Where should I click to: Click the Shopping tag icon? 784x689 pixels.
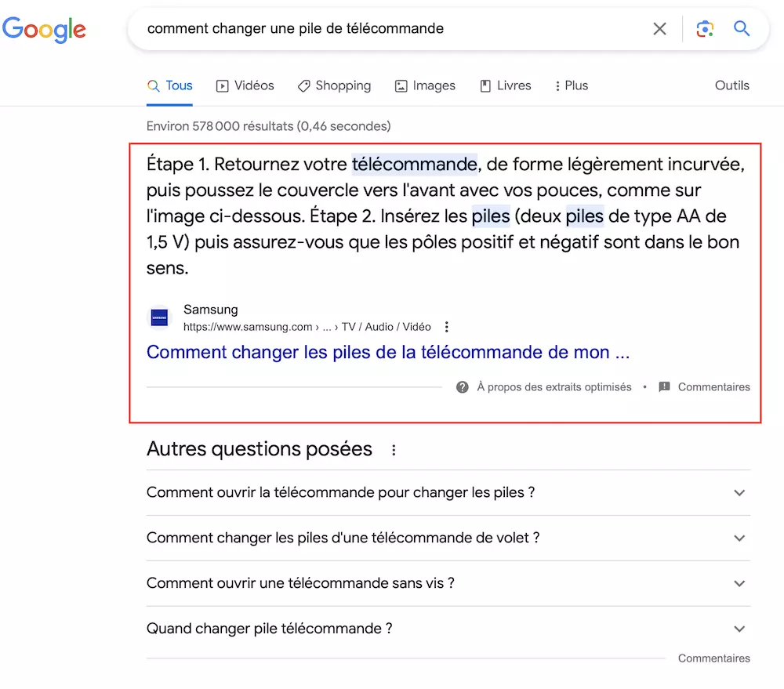click(303, 85)
